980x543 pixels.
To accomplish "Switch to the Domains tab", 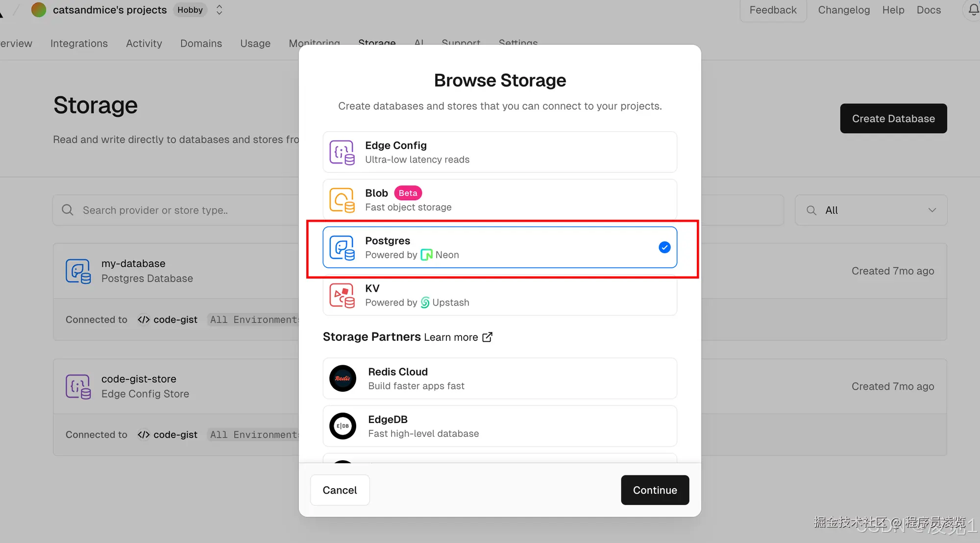I will (x=201, y=43).
